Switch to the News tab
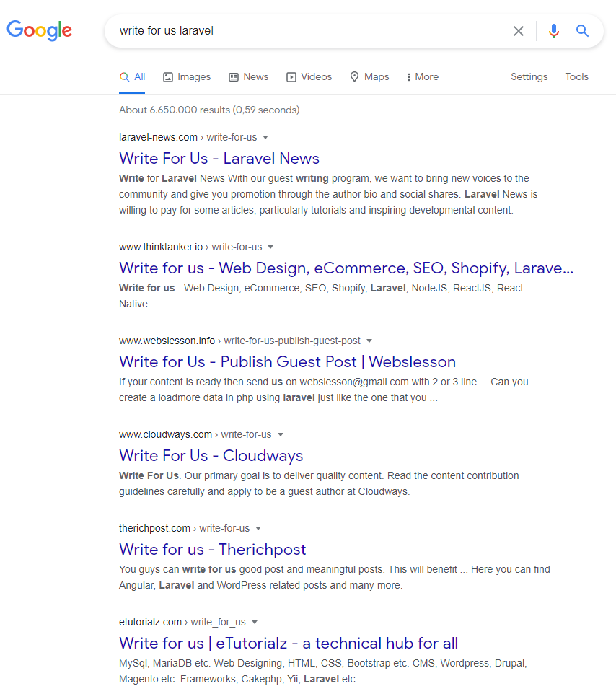The image size is (616, 694). click(x=249, y=77)
